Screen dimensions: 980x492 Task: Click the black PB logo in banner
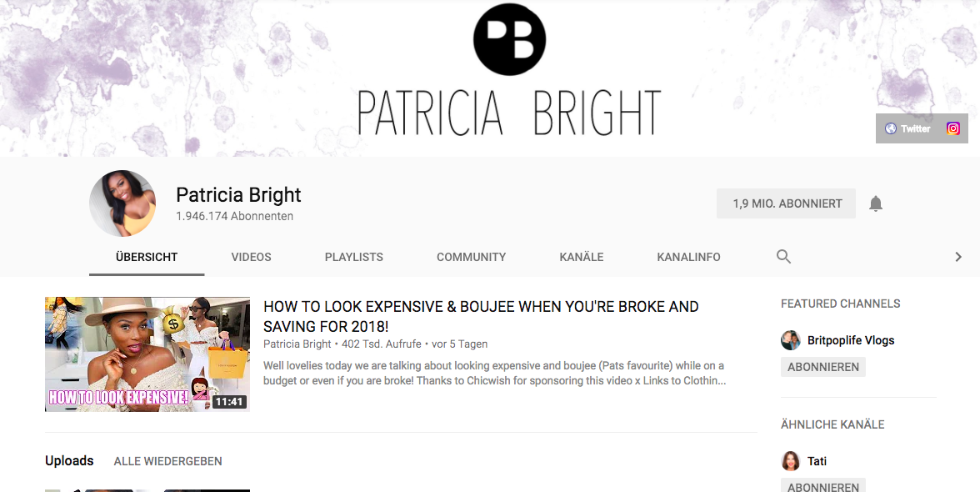pyautogui.click(x=509, y=38)
